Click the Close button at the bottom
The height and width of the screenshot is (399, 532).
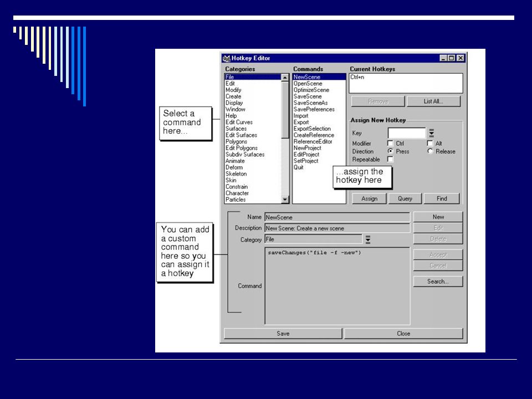[403, 334]
